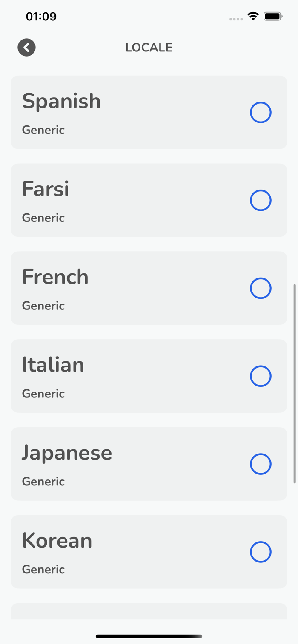Tap the Wi-Fi status icon
Viewport: 298px width, 644px height.
(253, 17)
